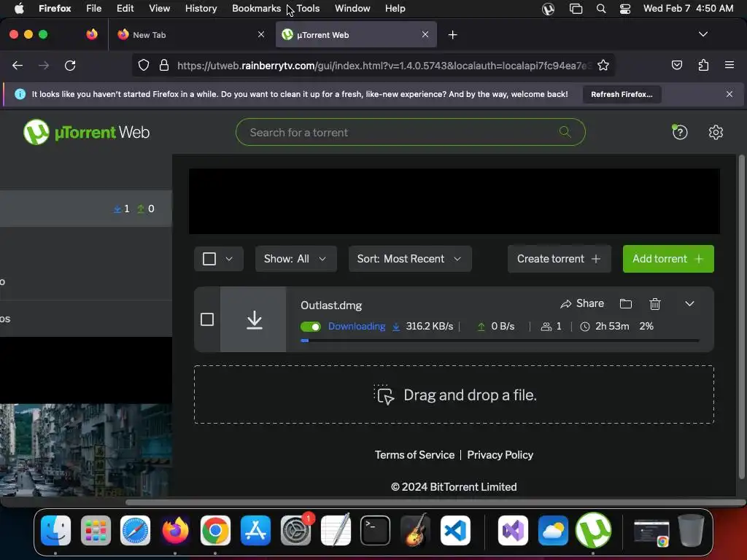Open Firefox tracking protection shield
This screenshot has width=747, height=560.
[144, 65]
